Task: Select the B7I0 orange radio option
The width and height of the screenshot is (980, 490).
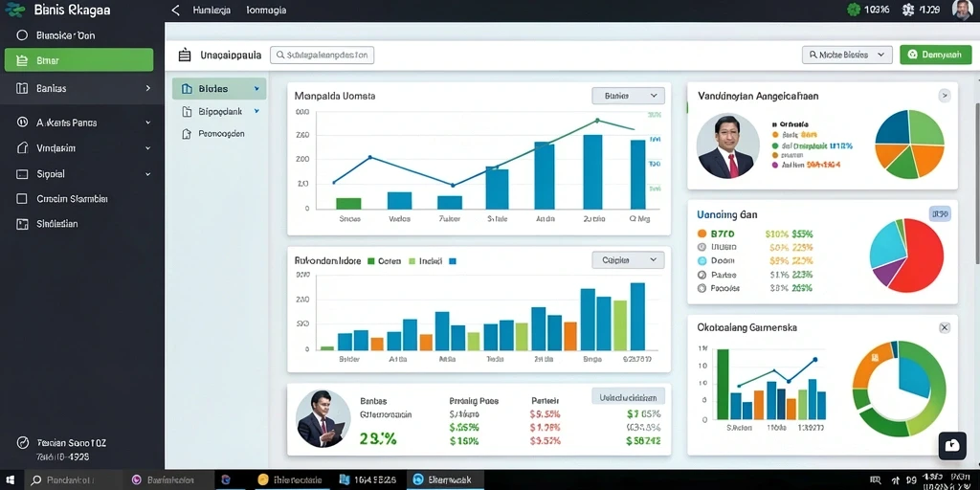Action: coord(702,234)
